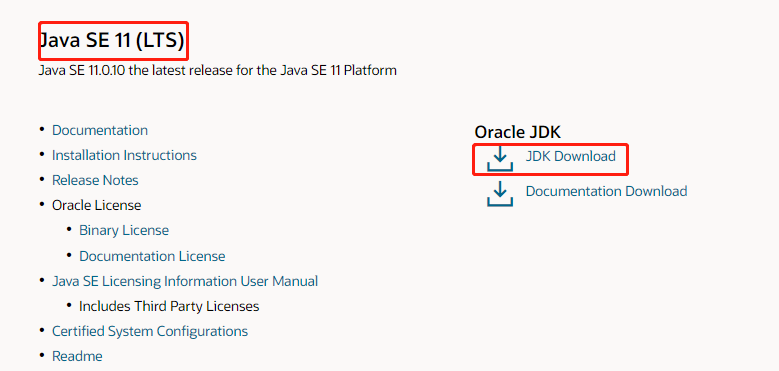Select the Java SE 11 (LTS) heading

pos(113,41)
